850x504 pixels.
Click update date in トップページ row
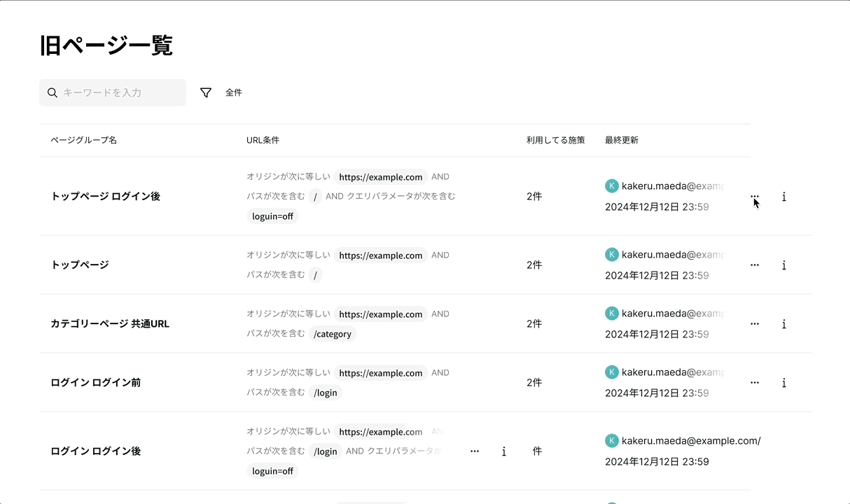coord(657,276)
